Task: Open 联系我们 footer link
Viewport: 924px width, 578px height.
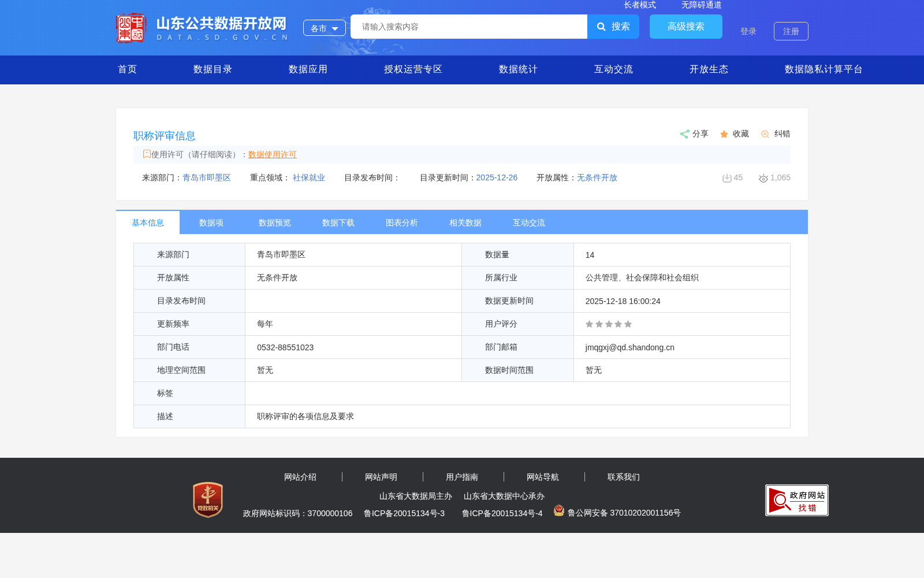Action: coord(624,477)
